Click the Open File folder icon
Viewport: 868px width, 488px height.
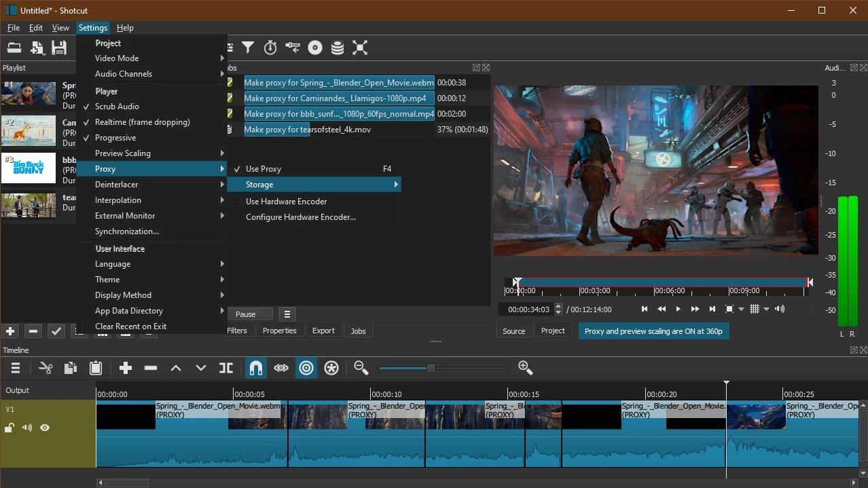click(x=14, y=48)
